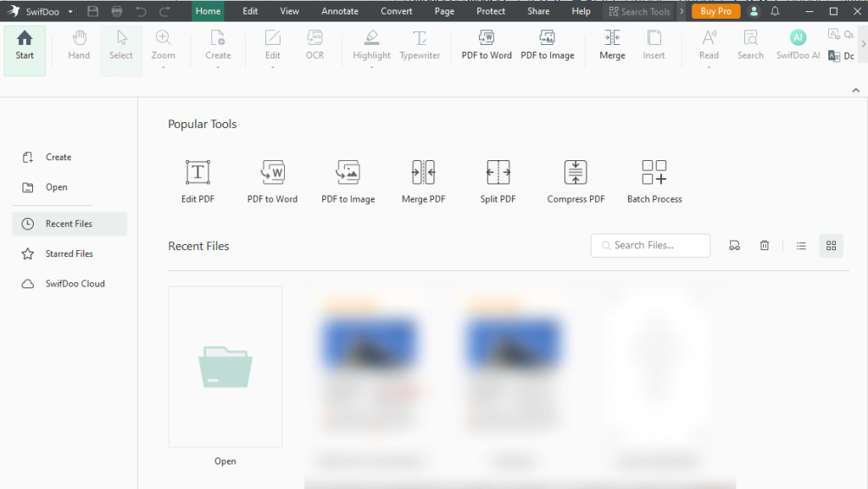This screenshot has height=489, width=868.
Task: Open the Convert ribbon tab
Action: [x=396, y=11]
